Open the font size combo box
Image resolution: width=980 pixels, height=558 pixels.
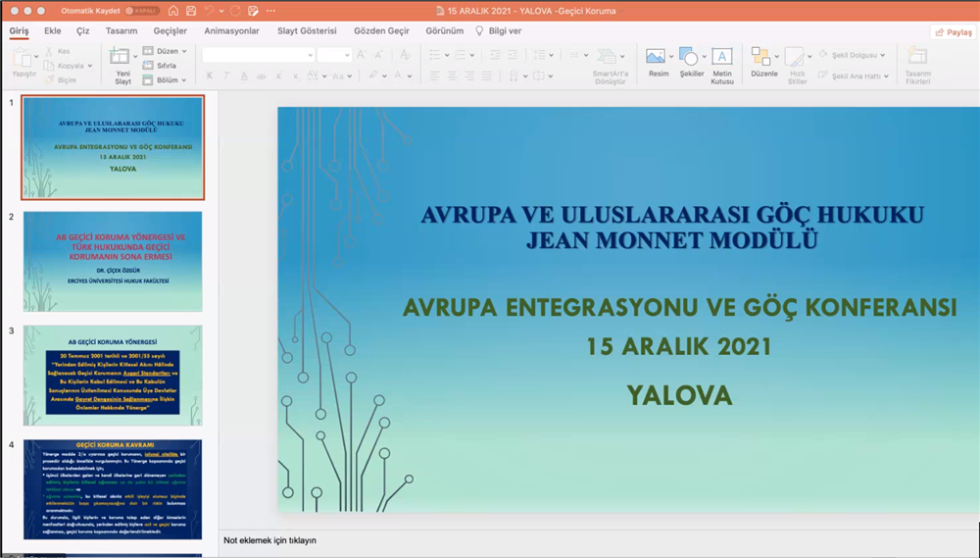tap(334, 55)
